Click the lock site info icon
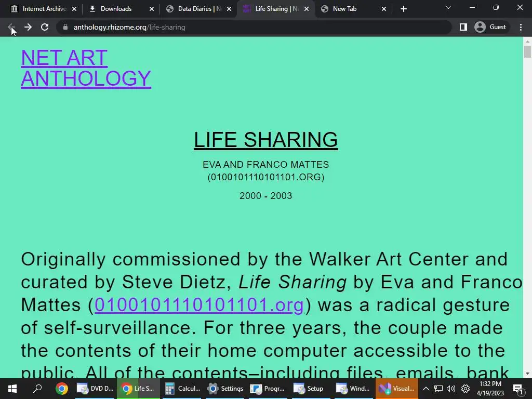The height and width of the screenshot is (399, 532). point(65,27)
